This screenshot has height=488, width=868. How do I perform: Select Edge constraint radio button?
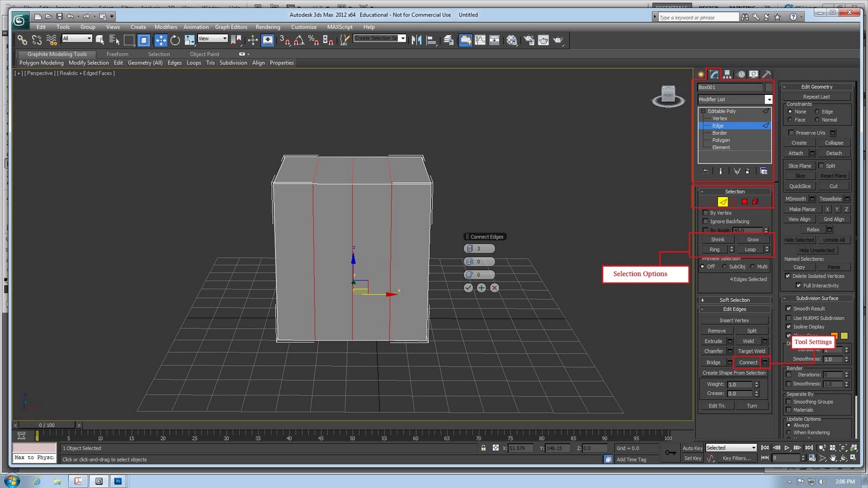point(817,112)
